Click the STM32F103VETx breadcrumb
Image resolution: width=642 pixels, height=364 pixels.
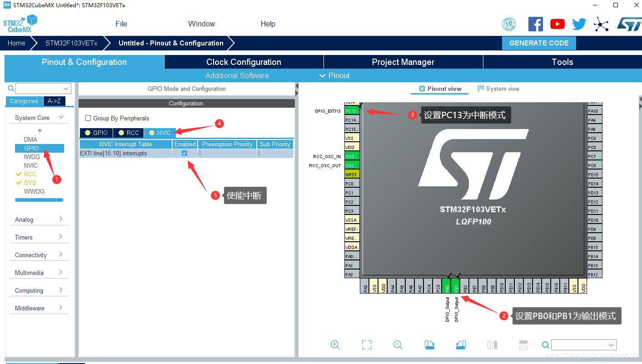71,43
